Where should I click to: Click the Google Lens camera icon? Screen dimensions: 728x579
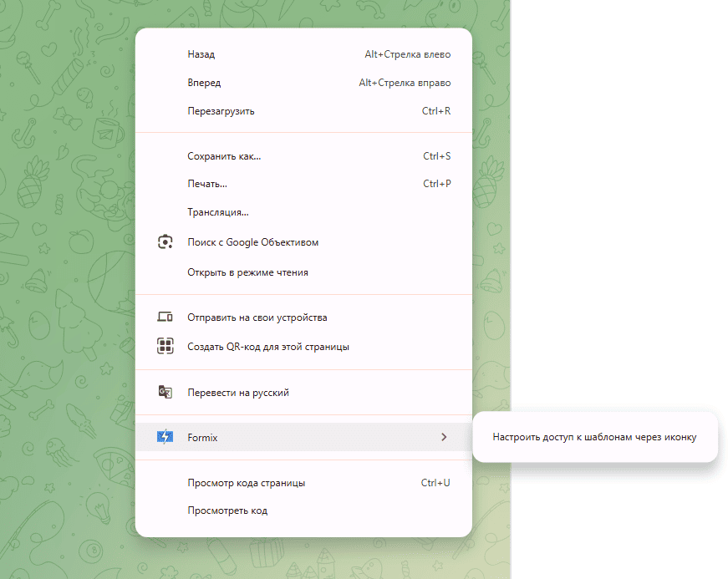coord(165,242)
